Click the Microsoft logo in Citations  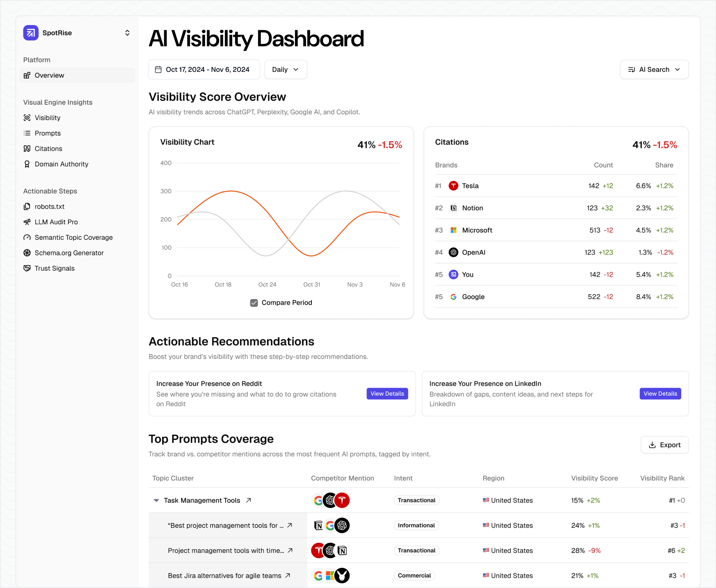453,230
